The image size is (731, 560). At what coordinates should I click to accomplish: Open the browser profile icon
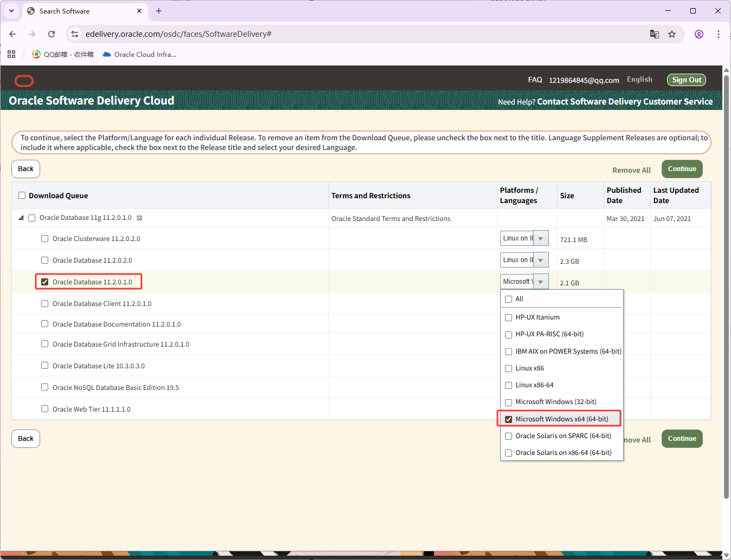click(x=699, y=34)
